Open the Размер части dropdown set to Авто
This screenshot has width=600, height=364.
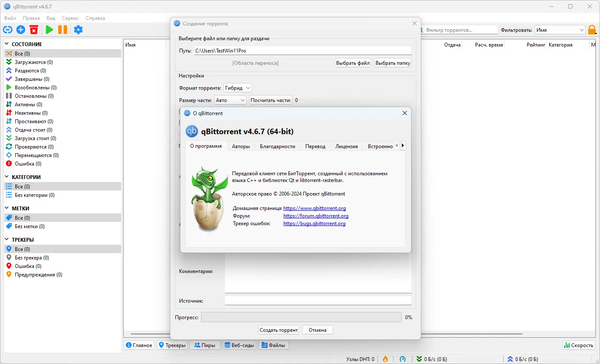tap(230, 100)
